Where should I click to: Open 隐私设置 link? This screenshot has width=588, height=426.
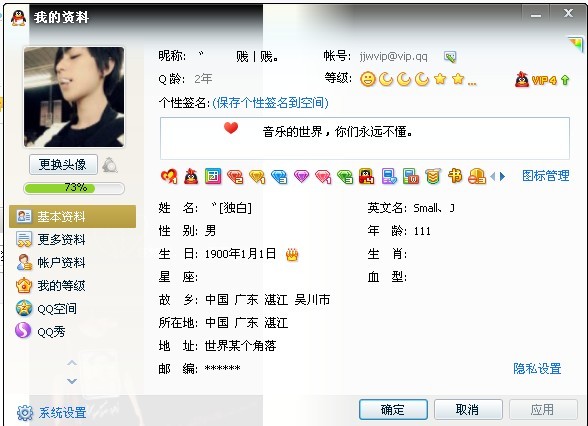click(x=537, y=369)
